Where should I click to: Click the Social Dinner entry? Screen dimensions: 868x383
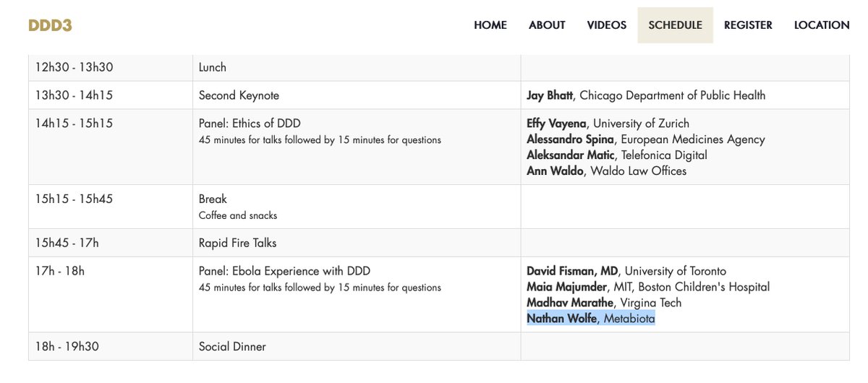pyautogui.click(x=232, y=347)
